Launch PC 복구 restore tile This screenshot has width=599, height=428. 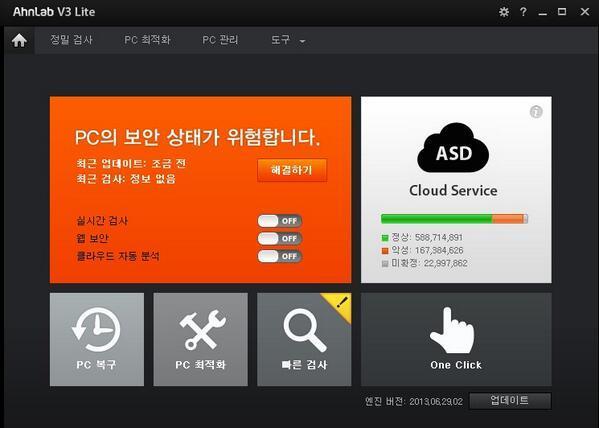(x=97, y=339)
